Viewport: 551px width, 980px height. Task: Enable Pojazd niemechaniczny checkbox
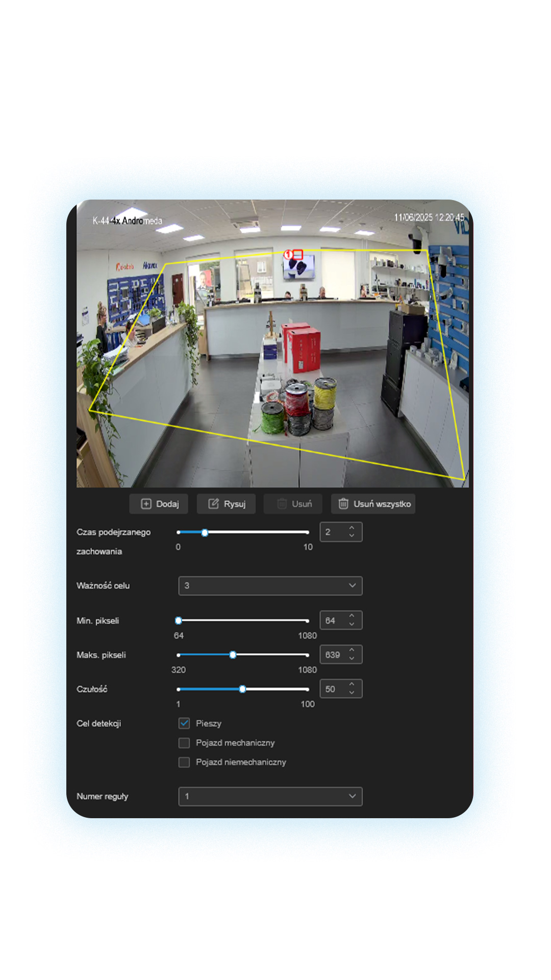pyautogui.click(x=184, y=762)
